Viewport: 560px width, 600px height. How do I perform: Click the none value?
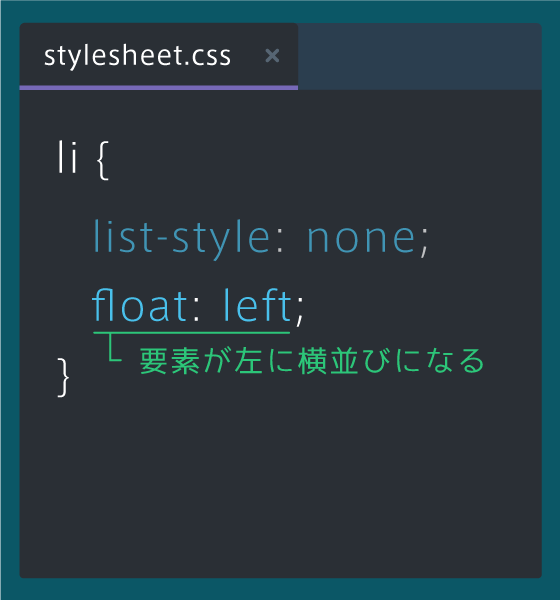click(361, 239)
